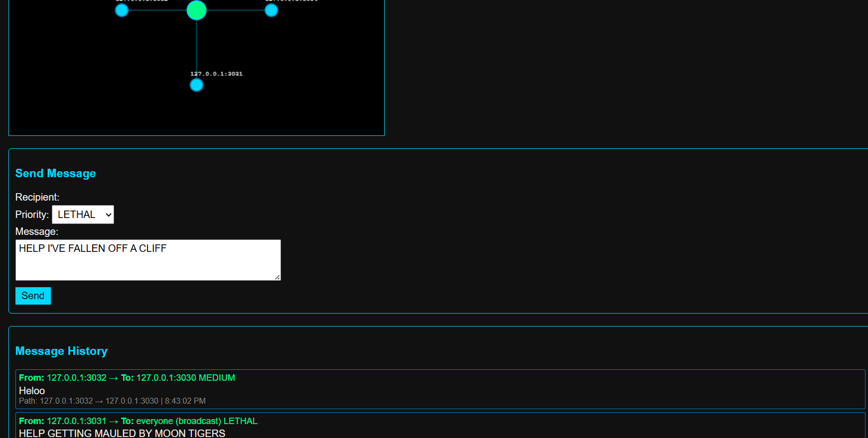Click the MOON TIGERS message text
This screenshot has width=868, height=438.
click(122, 433)
